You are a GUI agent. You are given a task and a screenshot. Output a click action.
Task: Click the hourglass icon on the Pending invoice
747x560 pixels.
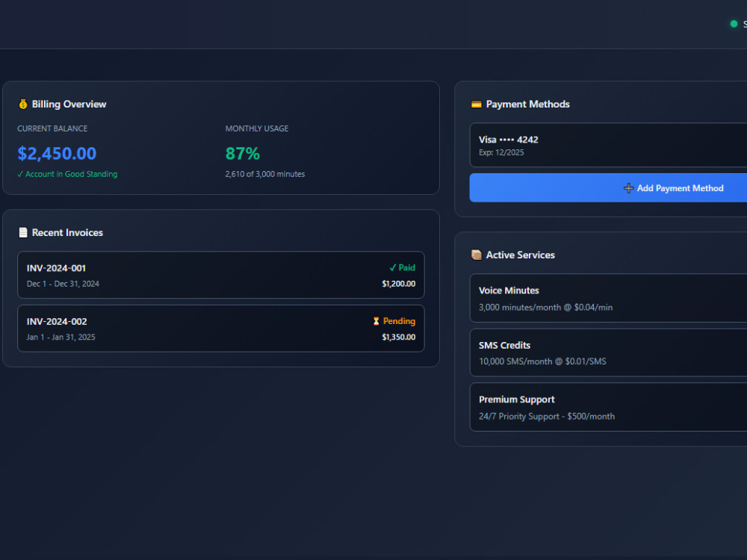376,321
